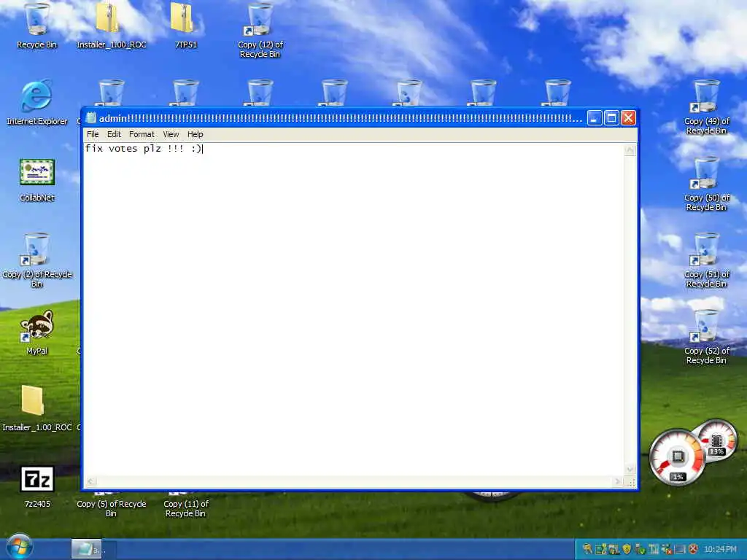
Task: Click inside the Notepad text area
Action: [x=354, y=309]
